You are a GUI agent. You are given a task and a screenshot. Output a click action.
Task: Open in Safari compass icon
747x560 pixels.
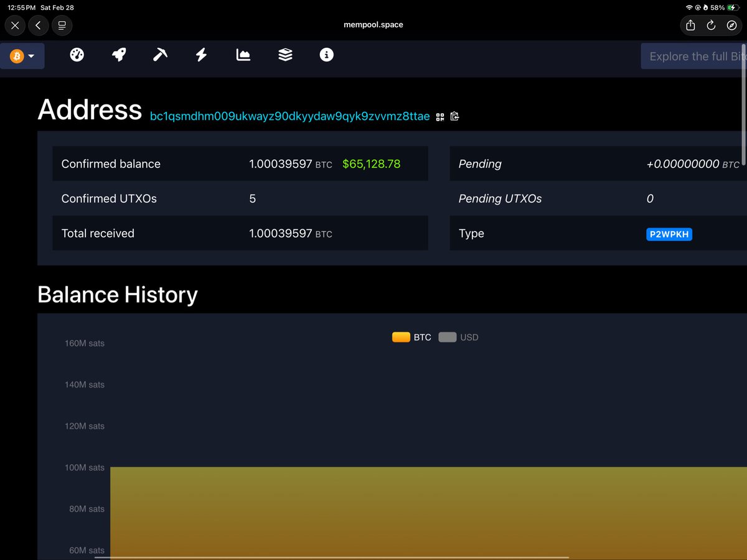(x=731, y=26)
